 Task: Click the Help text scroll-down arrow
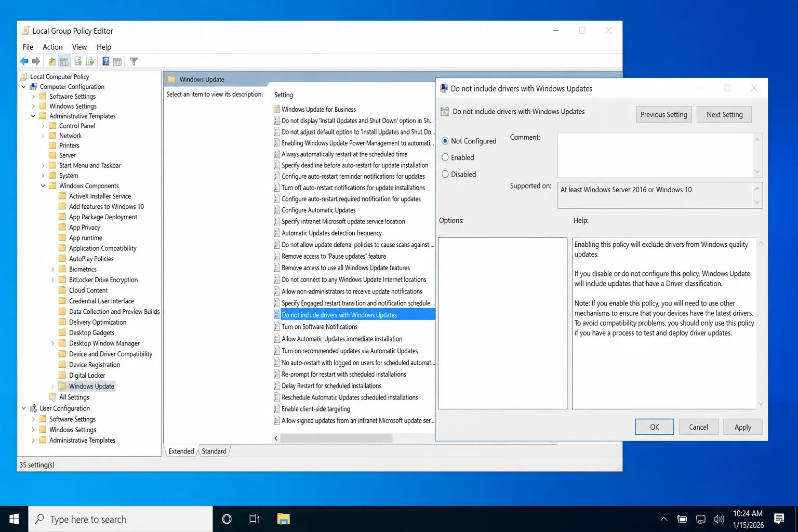[761, 404]
